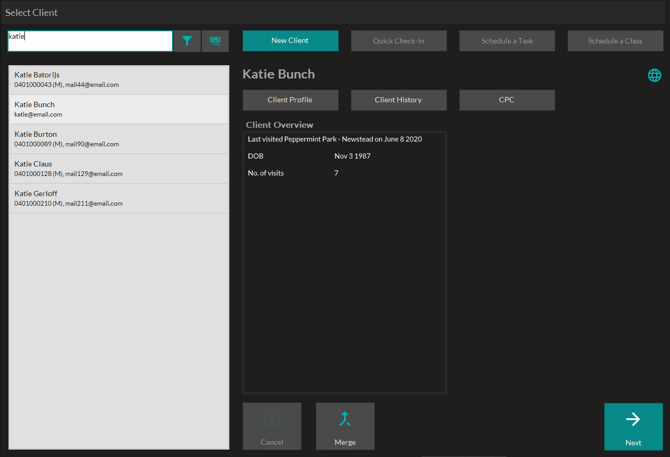This screenshot has width=670, height=457.
Task: Click the DOB value Nov 3 1987
Action: (x=353, y=156)
